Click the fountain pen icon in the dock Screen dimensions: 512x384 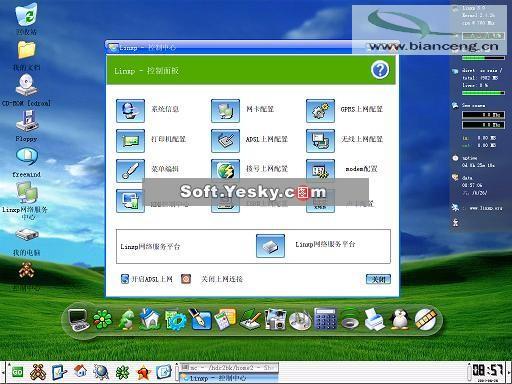point(199,319)
